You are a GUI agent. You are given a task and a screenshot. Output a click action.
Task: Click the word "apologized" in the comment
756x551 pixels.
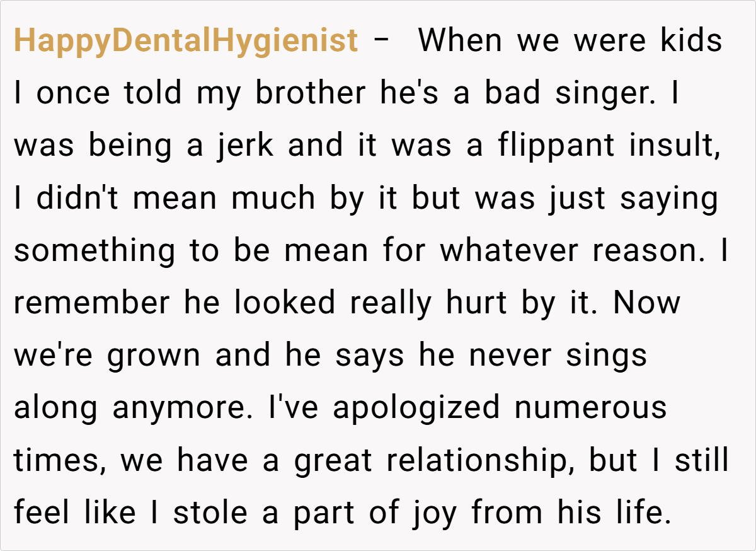tap(417, 408)
